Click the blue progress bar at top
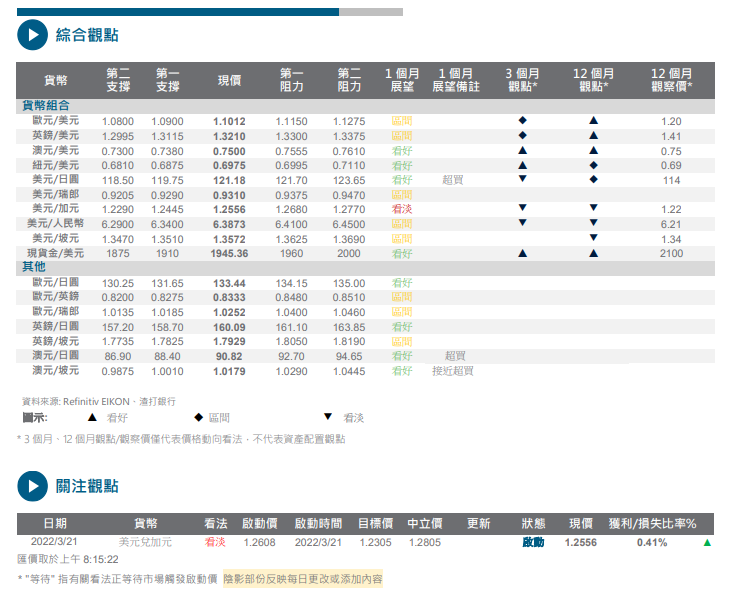This screenshot has width=731, height=594. tap(178, 12)
